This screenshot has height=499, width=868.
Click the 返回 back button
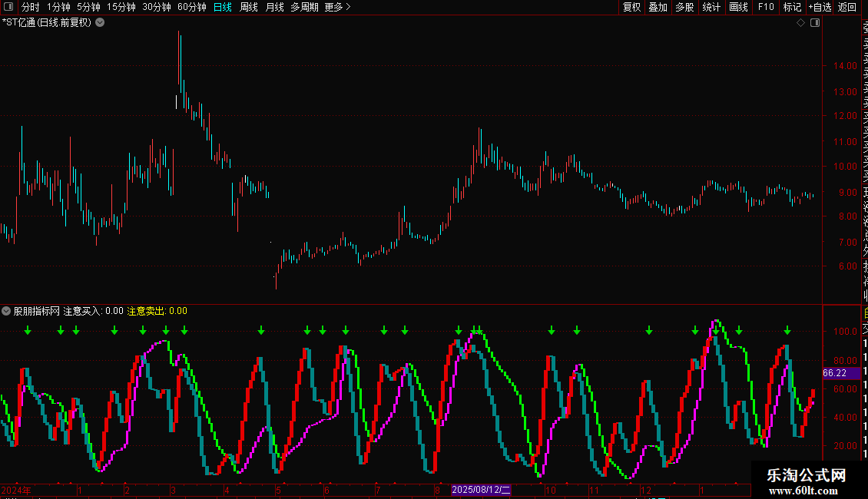pyautogui.click(x=847, y=7)
